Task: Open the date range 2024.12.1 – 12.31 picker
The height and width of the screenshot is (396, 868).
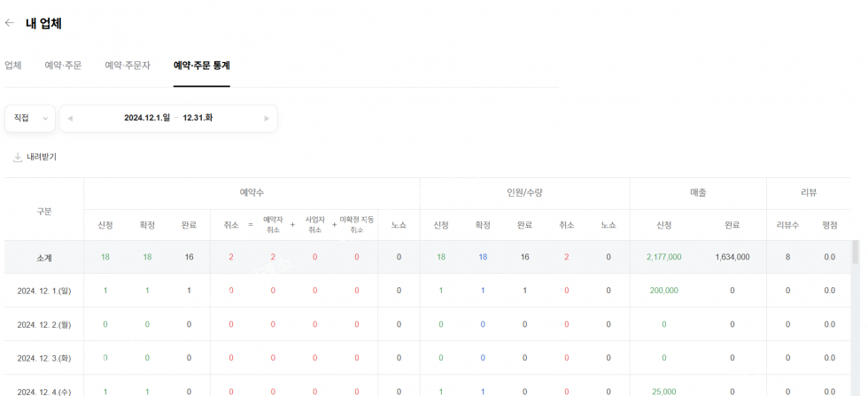Action: coord(168,118)
